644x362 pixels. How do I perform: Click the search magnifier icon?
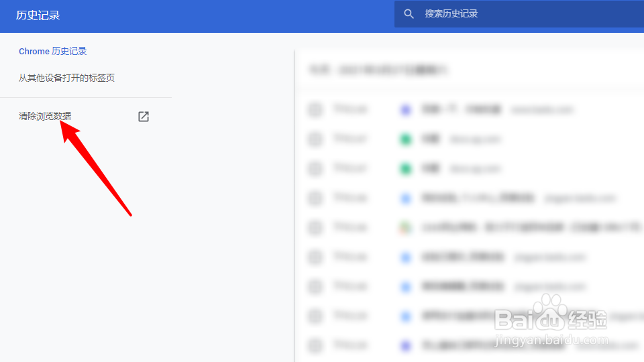[x=409, y=14]
